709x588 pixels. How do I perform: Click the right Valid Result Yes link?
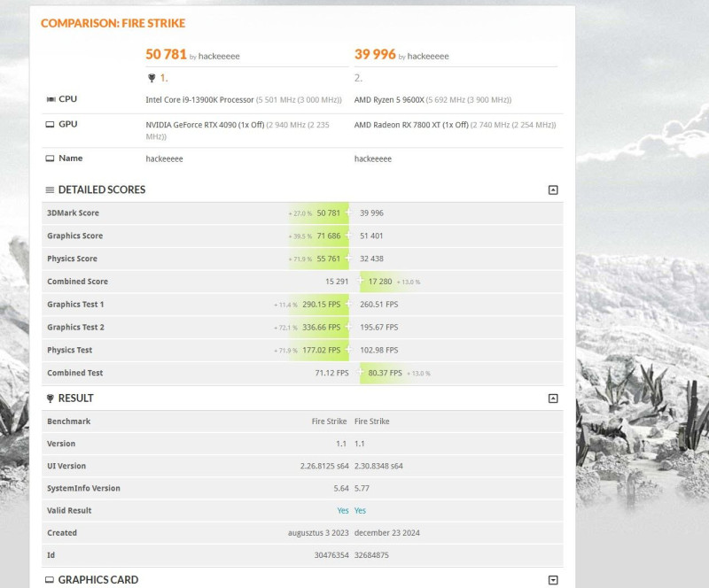click(x=360, y=510)
